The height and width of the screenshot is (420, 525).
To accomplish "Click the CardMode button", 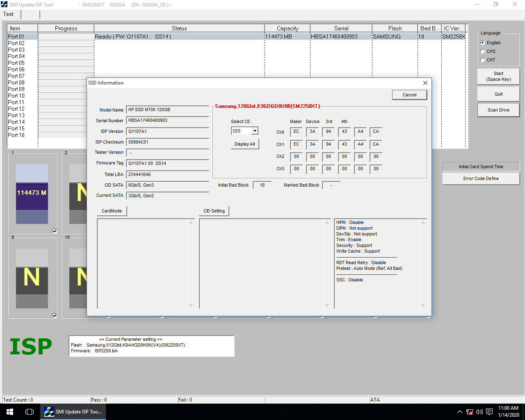I will (x=112, y=211).
